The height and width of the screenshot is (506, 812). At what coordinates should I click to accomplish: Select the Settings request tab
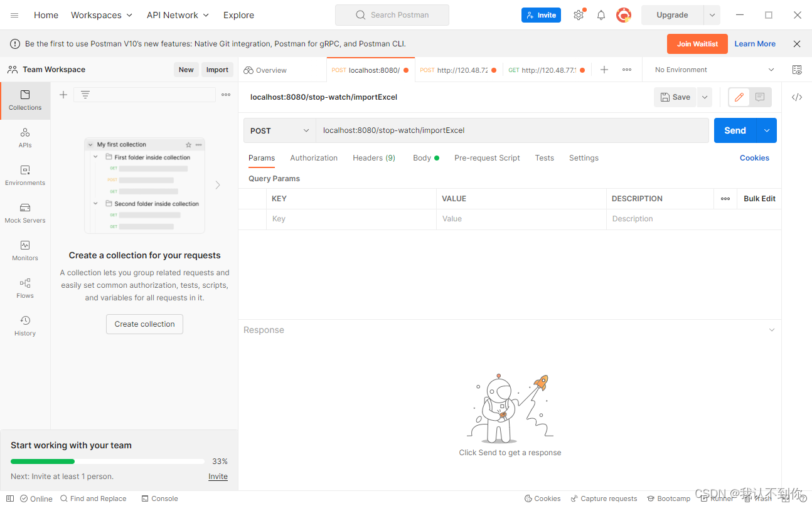584,158
